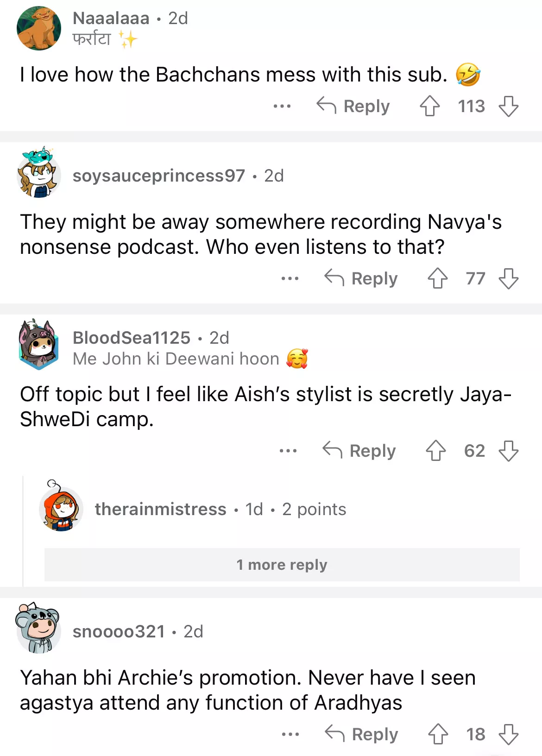This screenshot has width=542, height=756.
Task: Expand therainmistress's collapsed comment
Action: (x=220, y=509)
